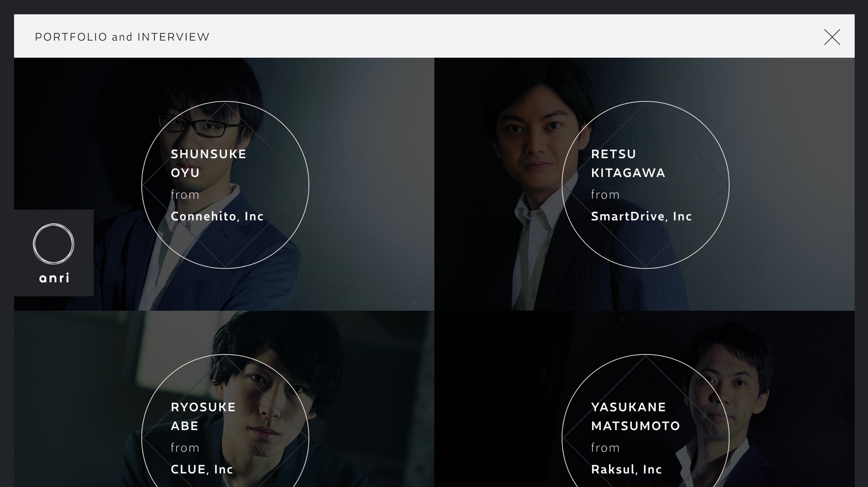Click "from" text above Raksul, Inc
Screen dimensions: 868x487
[x=605, y=448]
